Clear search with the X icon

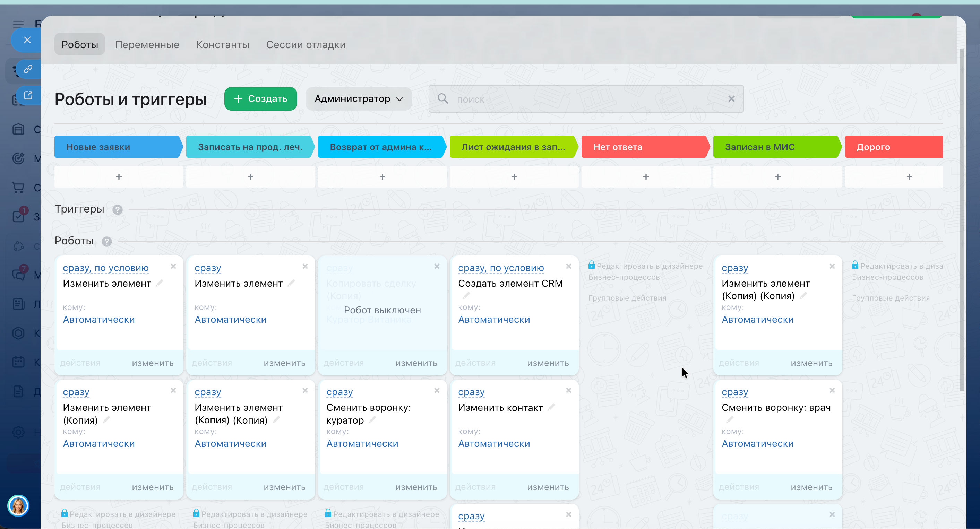[x=731, y=99]
